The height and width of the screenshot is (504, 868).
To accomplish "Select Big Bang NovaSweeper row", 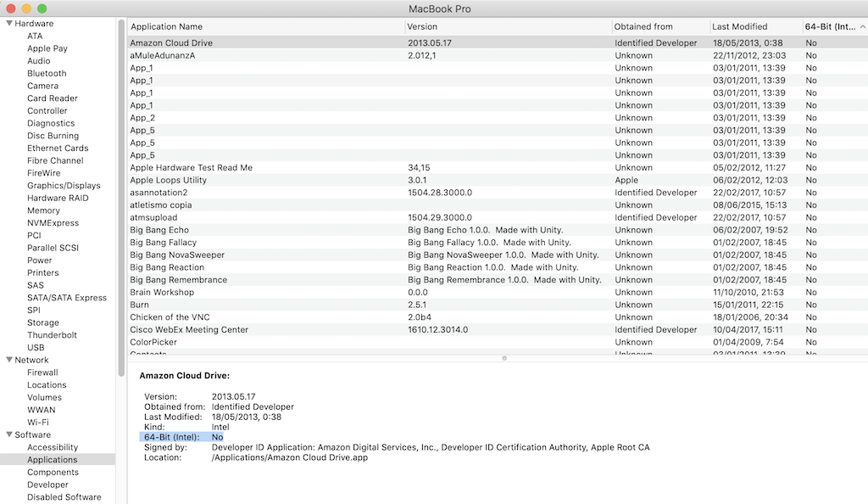I will (x=498, y=255).
